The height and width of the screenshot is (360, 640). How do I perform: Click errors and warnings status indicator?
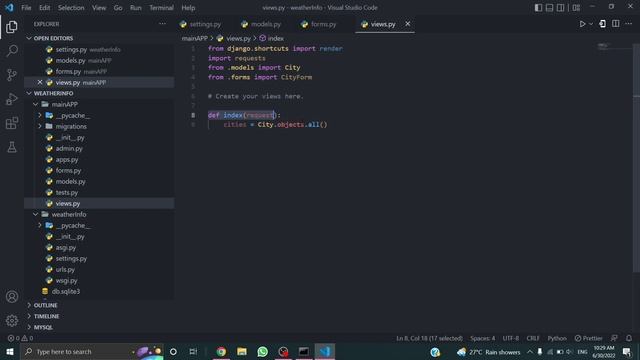(x=20, y=338)
